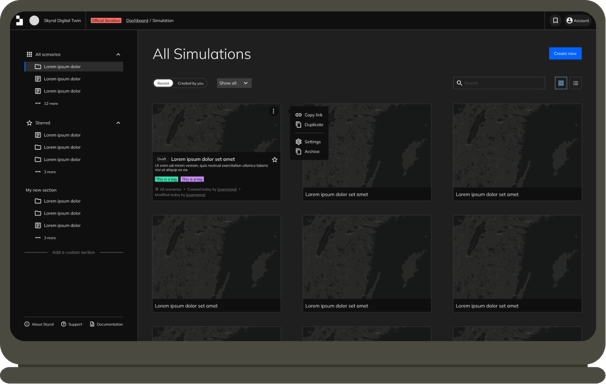Switch to list view icon

pyautogui.click(x=575, y=83)
